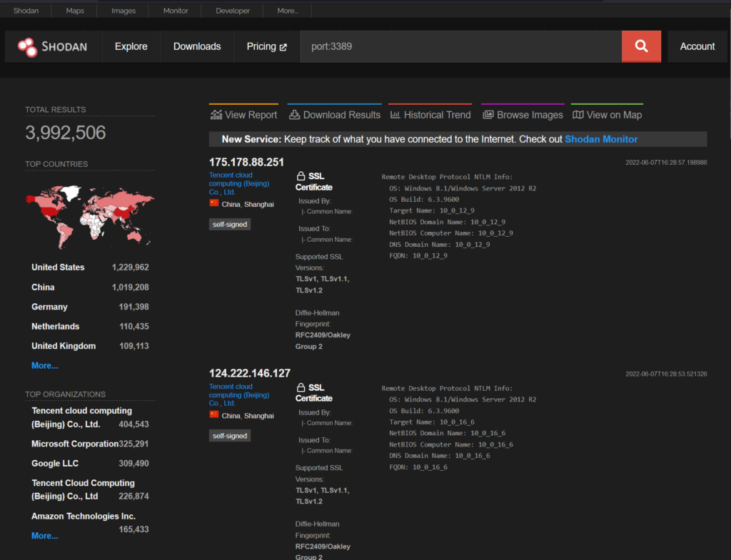Filter by Microsoft Corporation organization
The width and height of the screenshot is (731, 560).
coord(74,444)
